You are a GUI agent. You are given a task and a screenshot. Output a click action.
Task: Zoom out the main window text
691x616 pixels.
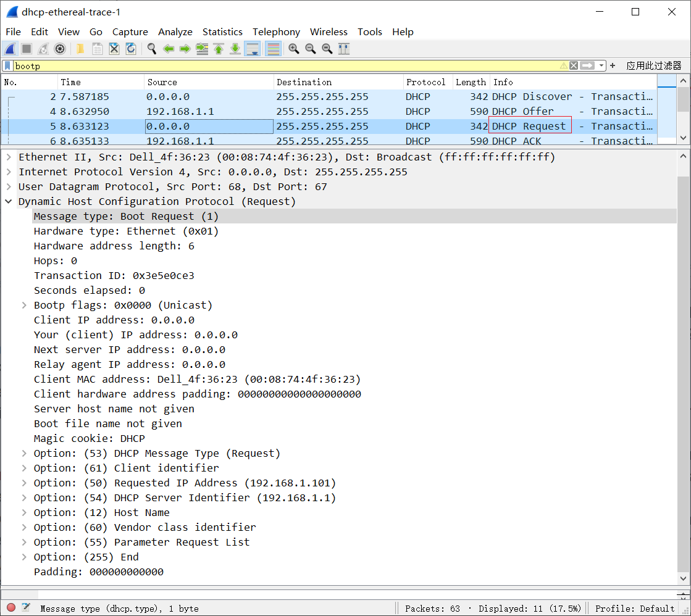pos(310,49)
